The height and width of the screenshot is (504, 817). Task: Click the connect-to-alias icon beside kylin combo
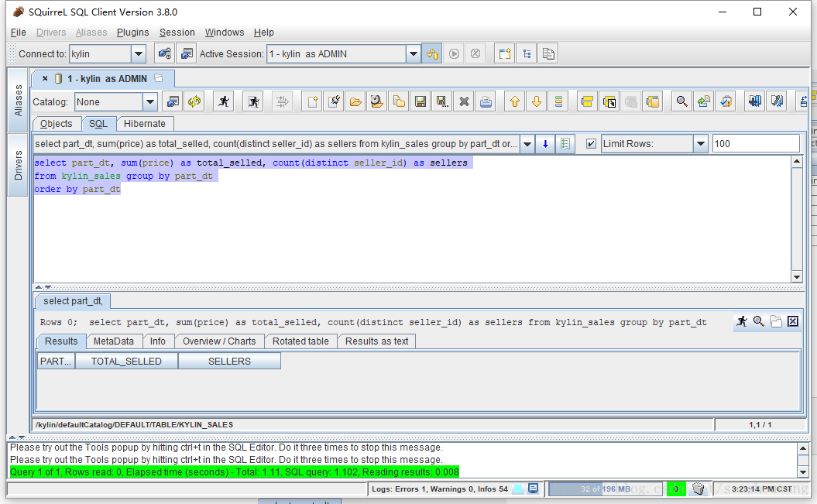tap(165, 53)
